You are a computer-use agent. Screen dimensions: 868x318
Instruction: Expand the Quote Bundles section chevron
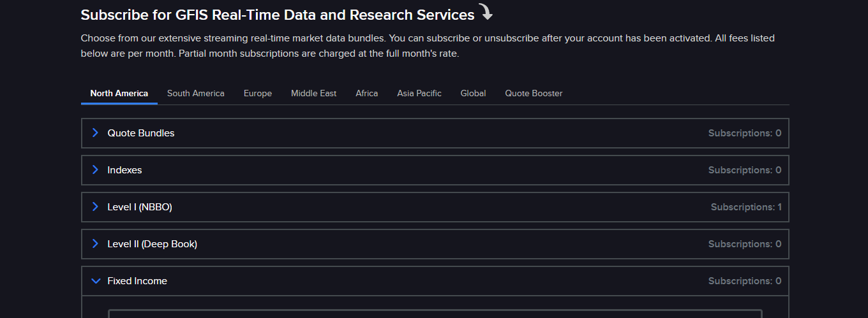(96, 133)
